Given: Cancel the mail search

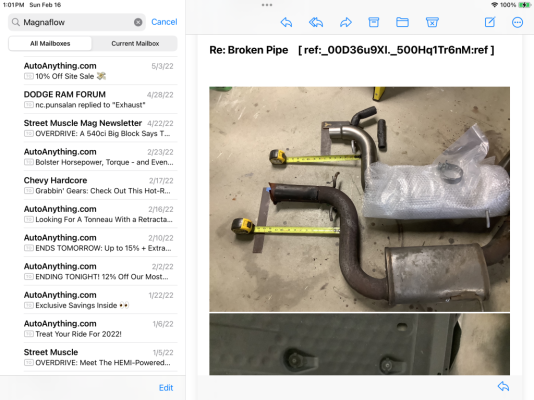Looking at the screenshot, I should 164,22.
